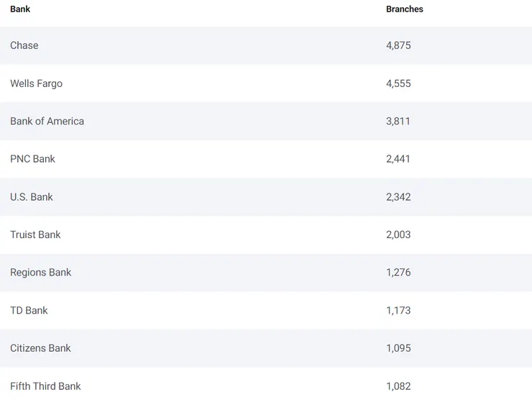This screenshot has height=400, width=532.
Task: Select the Wells Fargo row name
Action: click(36, 83)
